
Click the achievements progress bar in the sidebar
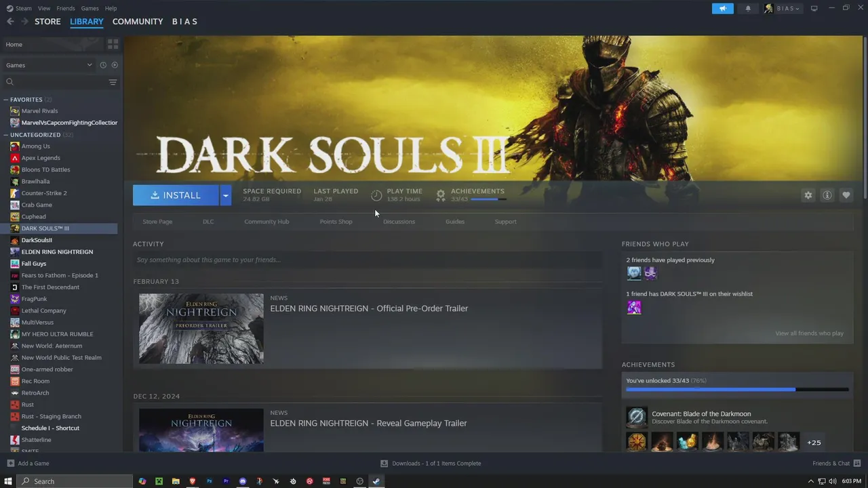(737, 390)
